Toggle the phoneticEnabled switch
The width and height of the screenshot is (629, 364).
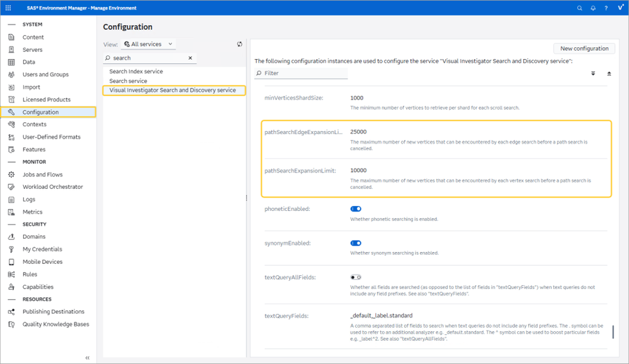[x=356, y=208]
